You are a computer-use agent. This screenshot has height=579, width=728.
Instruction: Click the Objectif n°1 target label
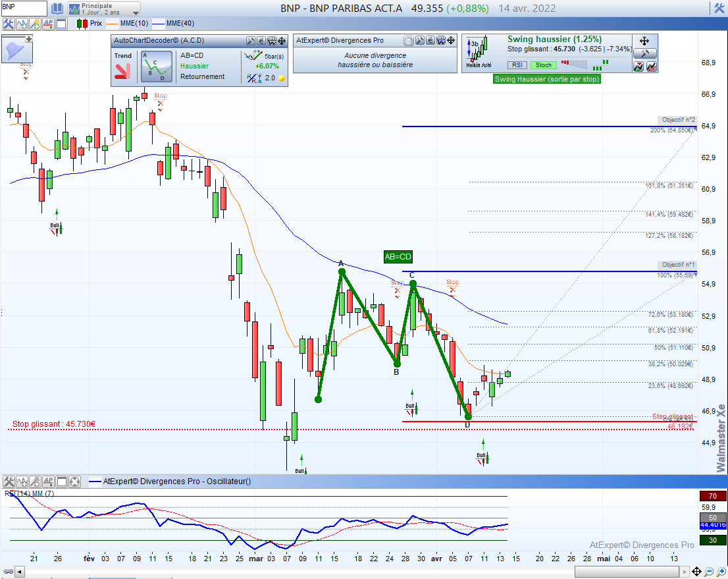(677, 264)
